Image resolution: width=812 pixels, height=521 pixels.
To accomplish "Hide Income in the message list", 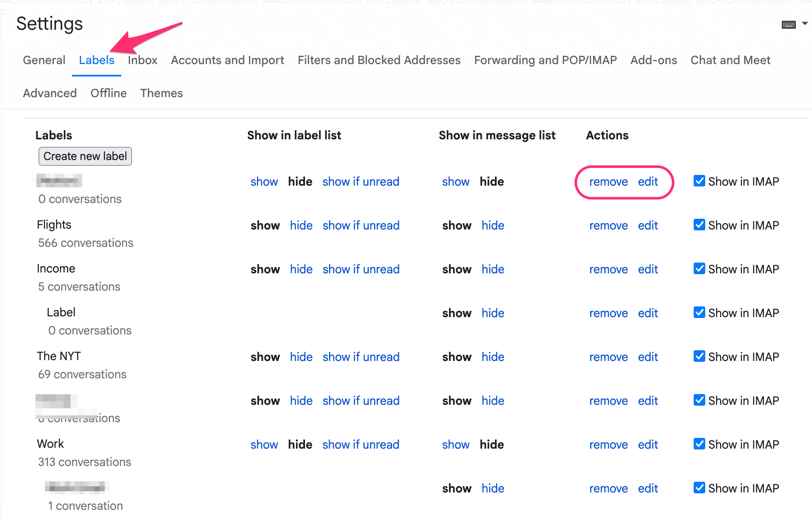I will pyautogui.click(x=492, y=269).
